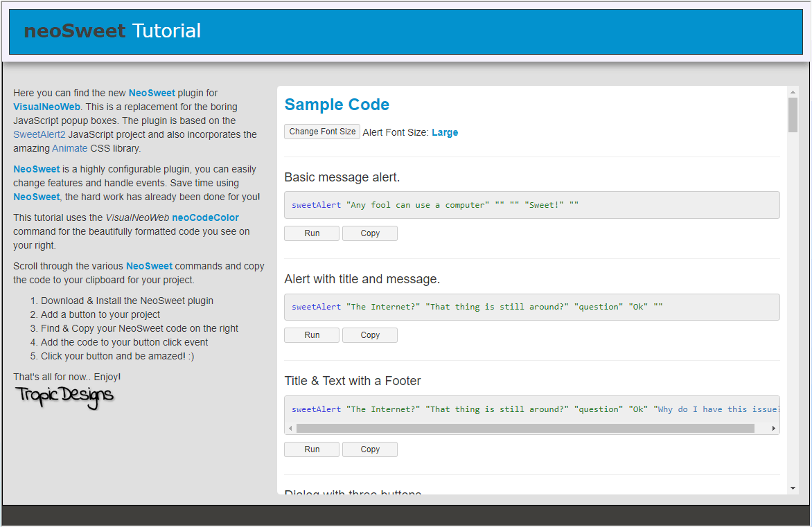Open the neoCodeColor command link

[x=206, y=217]
